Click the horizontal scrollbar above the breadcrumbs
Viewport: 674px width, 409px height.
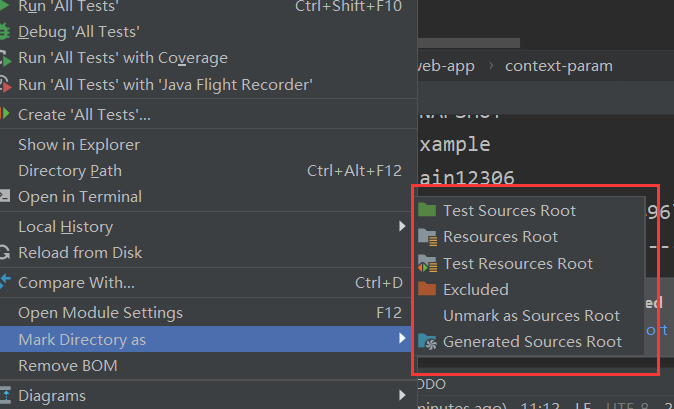469,43
